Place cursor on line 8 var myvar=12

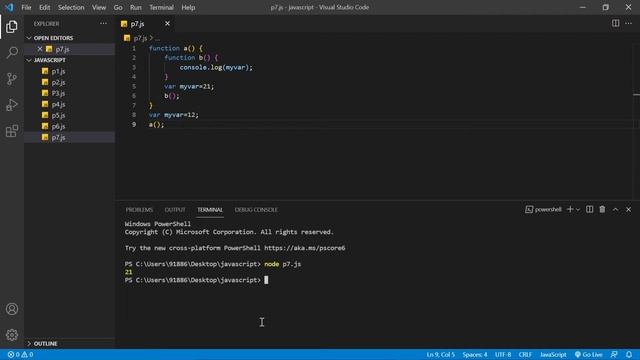(x=174, y=115)
